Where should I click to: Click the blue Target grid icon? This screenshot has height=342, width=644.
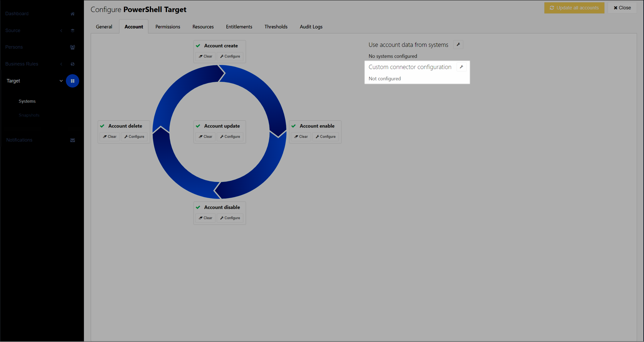[x=72, y=81]
